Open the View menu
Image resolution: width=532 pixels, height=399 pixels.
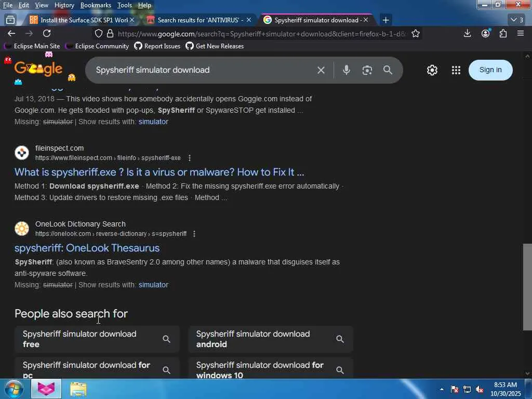click(42, 5)
